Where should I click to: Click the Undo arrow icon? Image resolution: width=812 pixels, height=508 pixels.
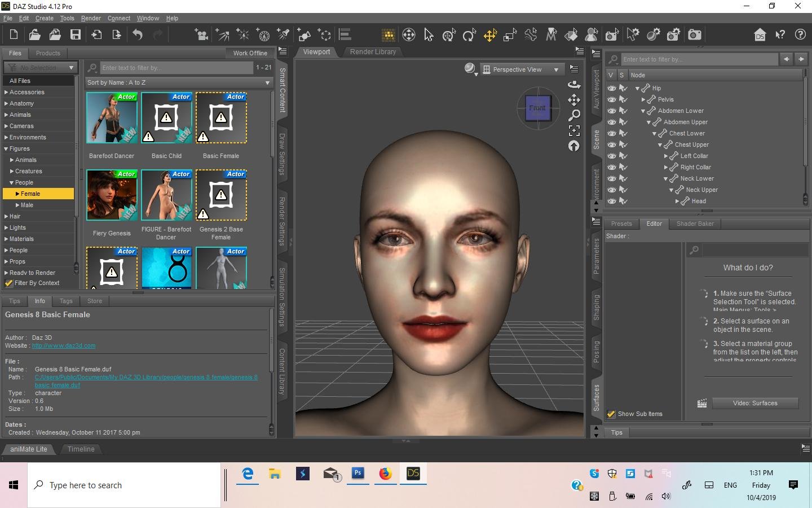(x=138, y=35)
